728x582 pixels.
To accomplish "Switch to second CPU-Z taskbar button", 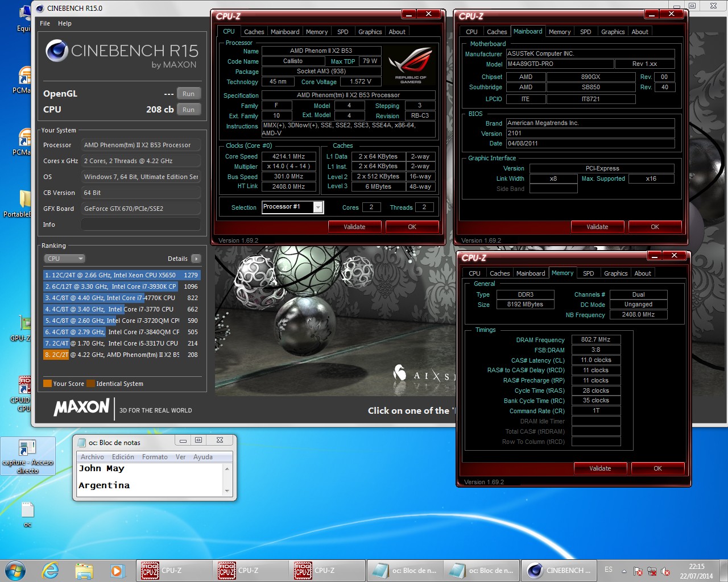I will (250, 571).
